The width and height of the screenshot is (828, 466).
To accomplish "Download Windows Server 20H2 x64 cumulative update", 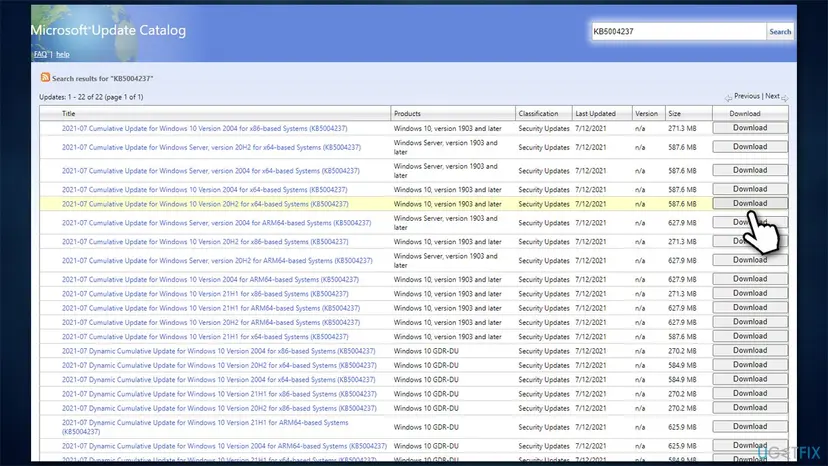I will coord(750,147).
